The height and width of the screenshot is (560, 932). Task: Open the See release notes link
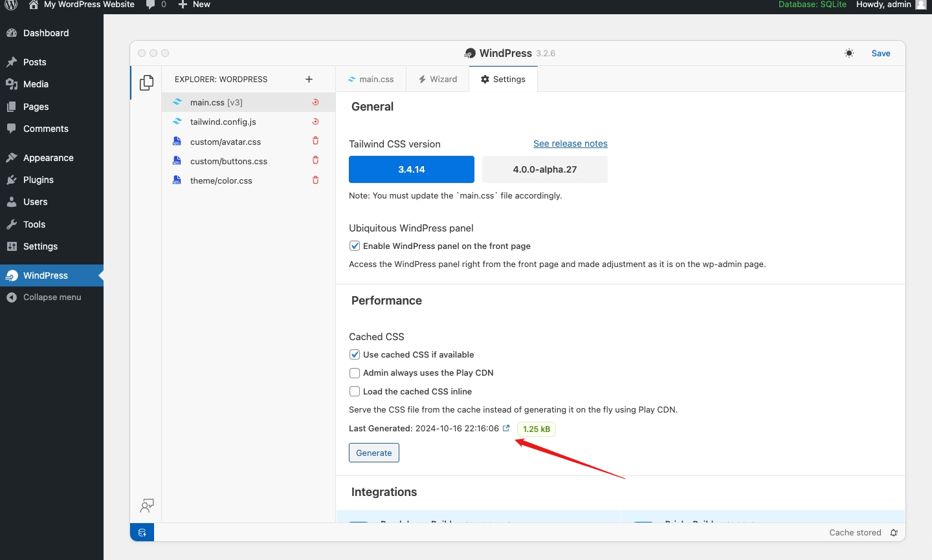tap(570, 144)
